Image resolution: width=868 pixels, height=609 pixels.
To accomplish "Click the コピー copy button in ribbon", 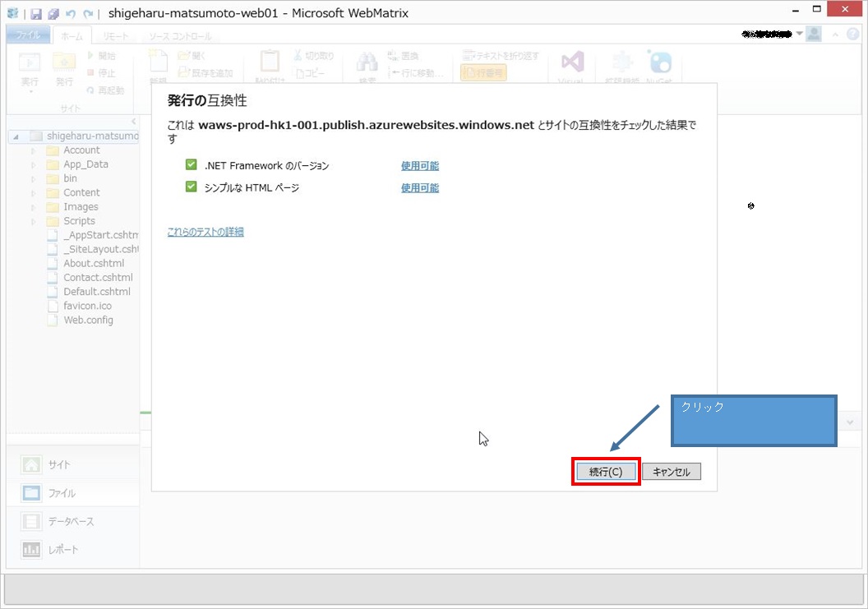I will pyautogui.click(x=311, y=73).
